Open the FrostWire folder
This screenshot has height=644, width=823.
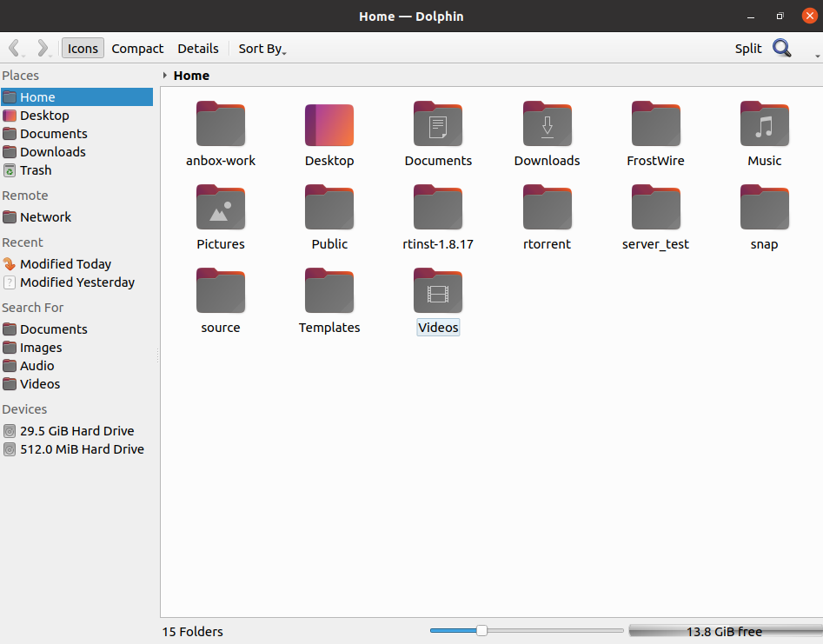(655, 124)
